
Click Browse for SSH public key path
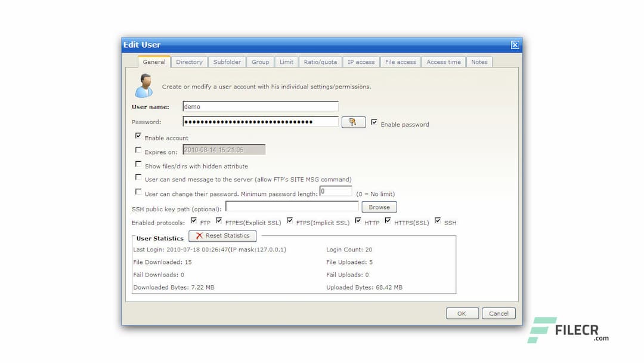[x=379, y=207]
